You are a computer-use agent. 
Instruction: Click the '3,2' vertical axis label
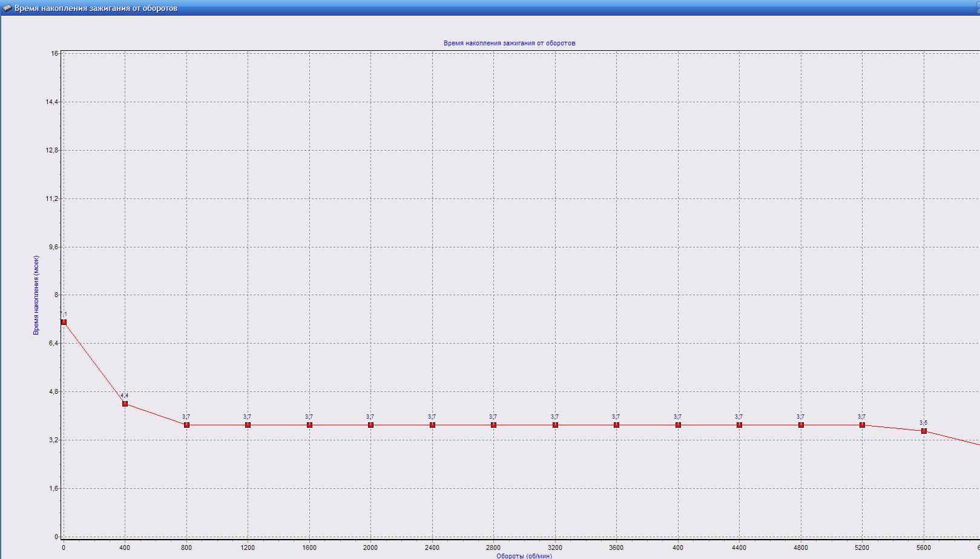53,440
